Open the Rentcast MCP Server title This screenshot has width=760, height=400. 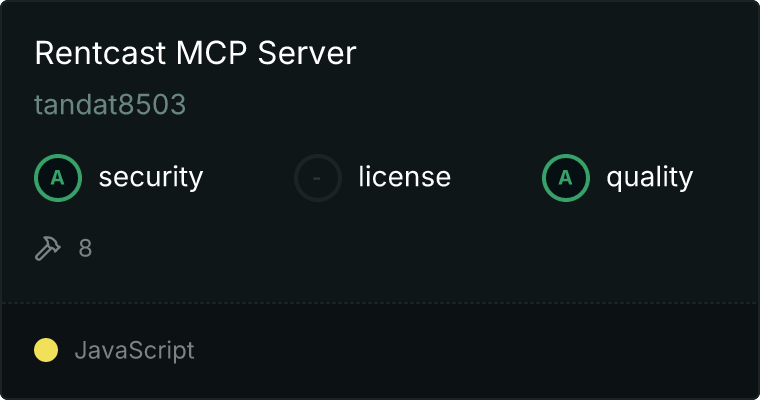click(195, 53)
